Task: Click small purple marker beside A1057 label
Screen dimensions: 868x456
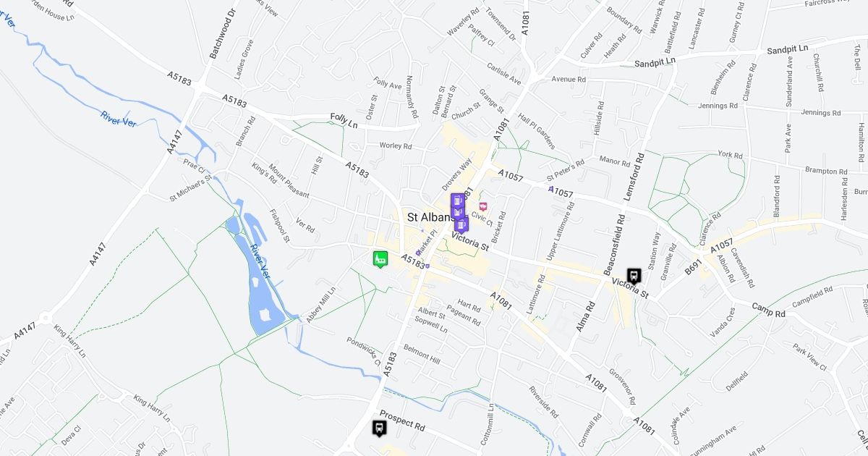Action: click(551, 190)
